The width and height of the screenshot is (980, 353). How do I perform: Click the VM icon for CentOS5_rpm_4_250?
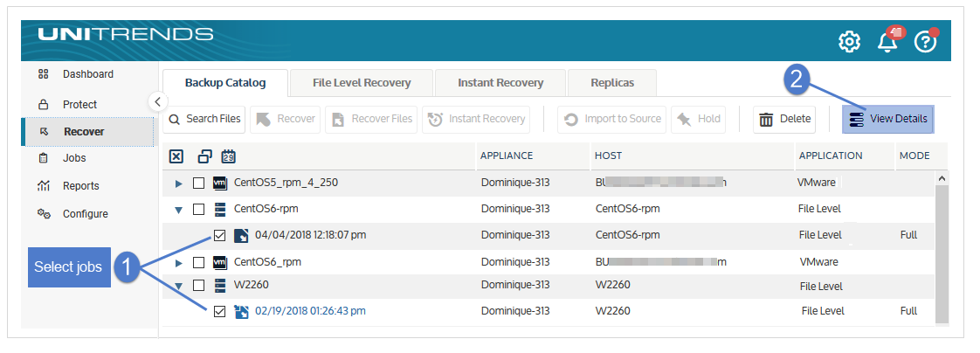[x=219, y=183]
